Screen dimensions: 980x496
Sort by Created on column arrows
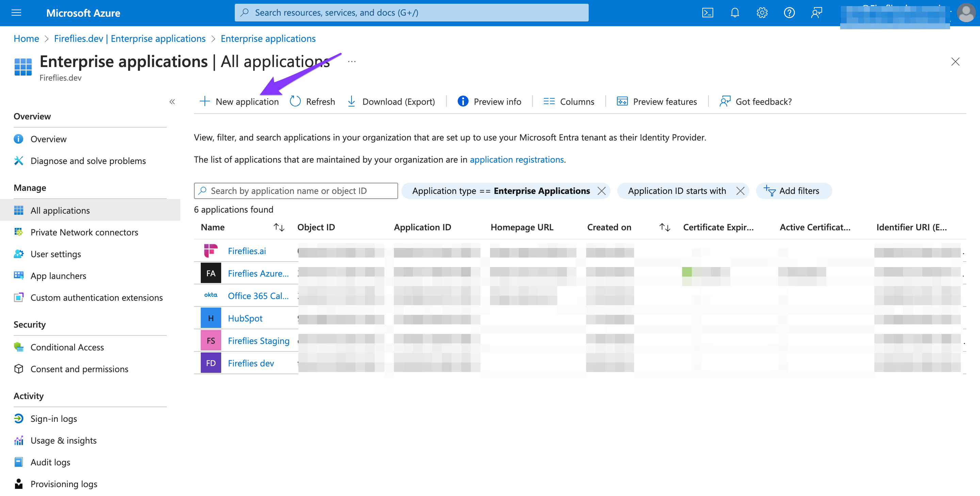665,228
